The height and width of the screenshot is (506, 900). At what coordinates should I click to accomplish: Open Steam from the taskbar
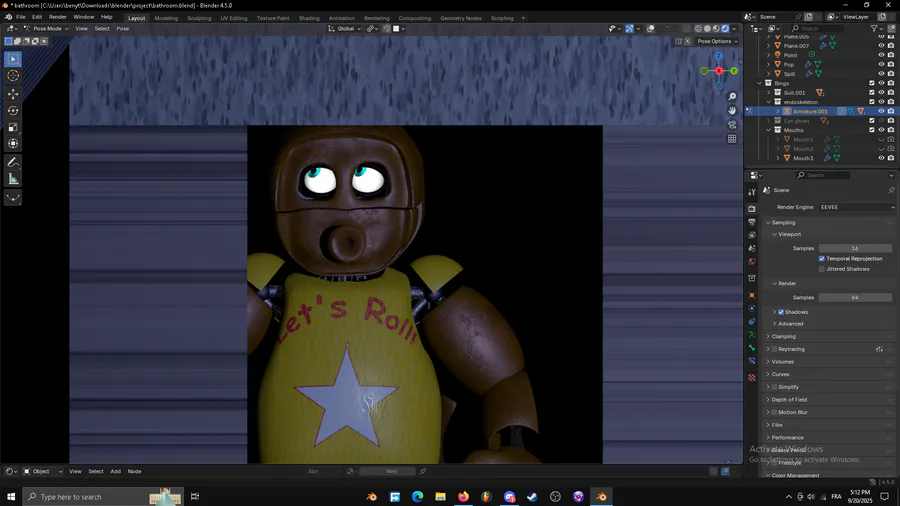tap(532, 497)
